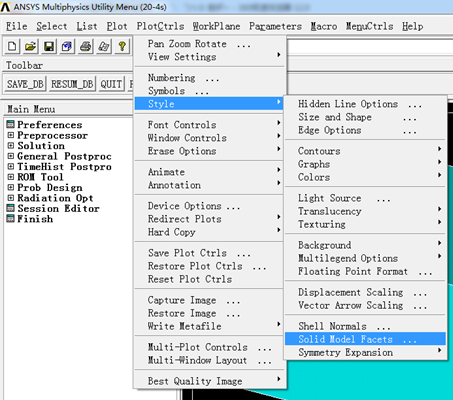Click the Pan-Zoom-Rotate toolbar icon

(67, 46)
